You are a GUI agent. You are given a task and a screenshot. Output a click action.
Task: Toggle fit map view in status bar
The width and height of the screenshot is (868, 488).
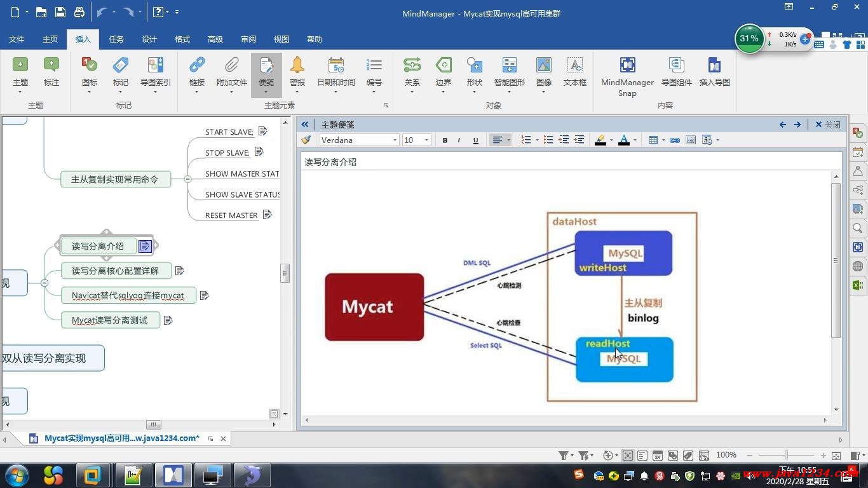(627, 456)
